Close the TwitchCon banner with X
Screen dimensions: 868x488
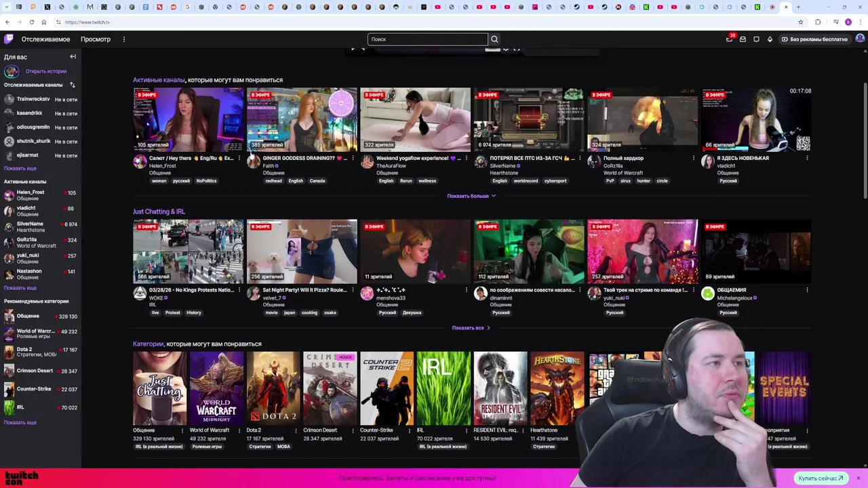pos(858,478)
